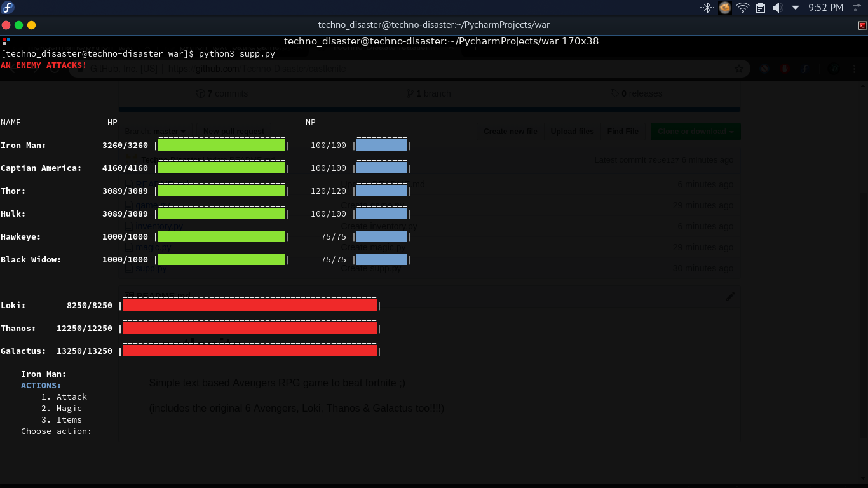This screenshot has height=488, width=868.
Task: Click the blue ACTIONS: heading
Action: 41,385
